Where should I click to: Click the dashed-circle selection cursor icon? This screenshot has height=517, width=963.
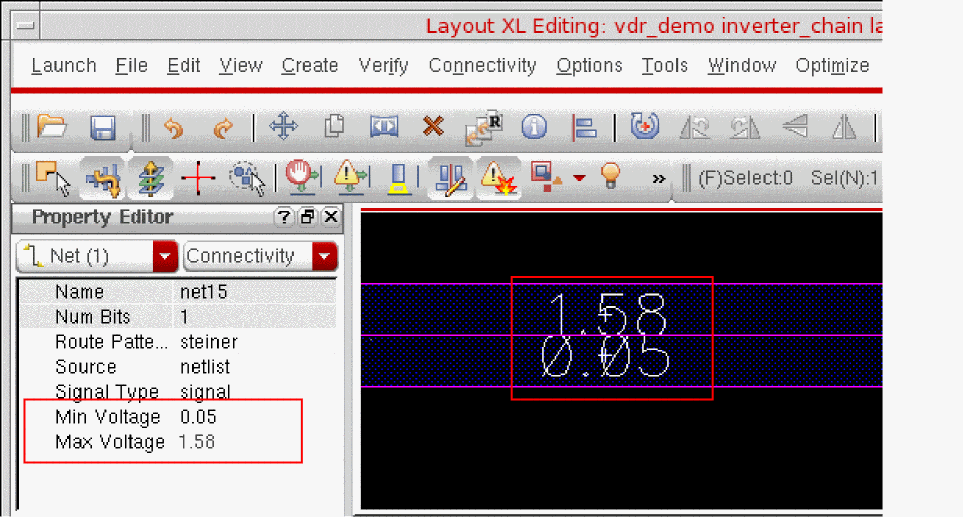tap(247, 179)
